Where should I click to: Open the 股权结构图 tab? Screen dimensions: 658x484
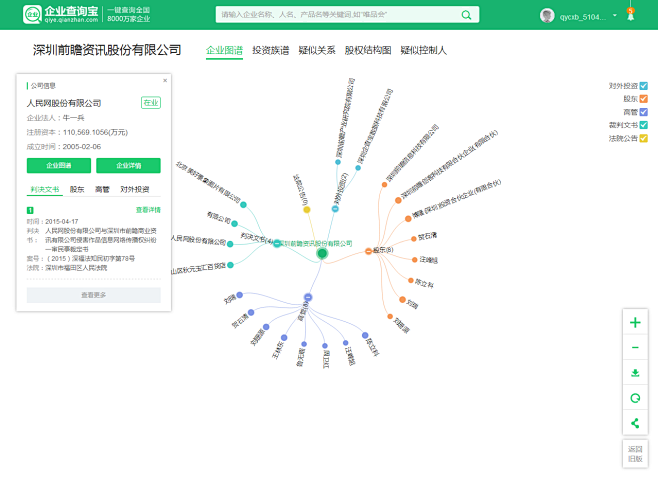(368, 51)
